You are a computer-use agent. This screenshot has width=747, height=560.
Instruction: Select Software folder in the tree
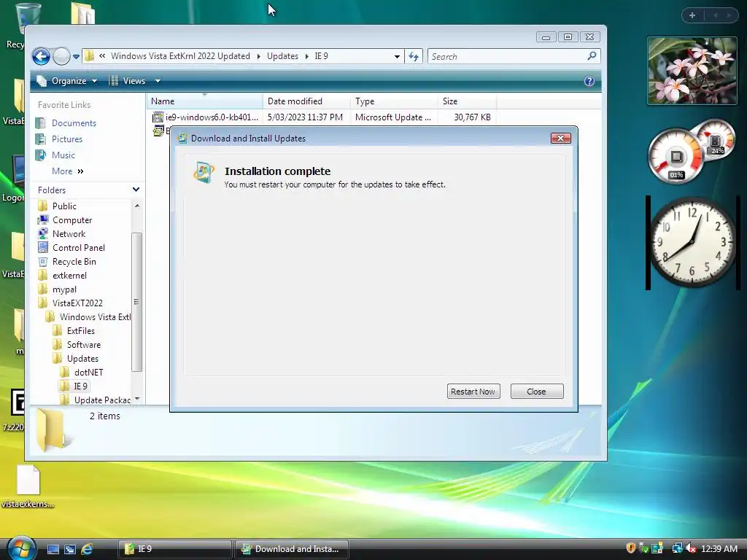83,345
